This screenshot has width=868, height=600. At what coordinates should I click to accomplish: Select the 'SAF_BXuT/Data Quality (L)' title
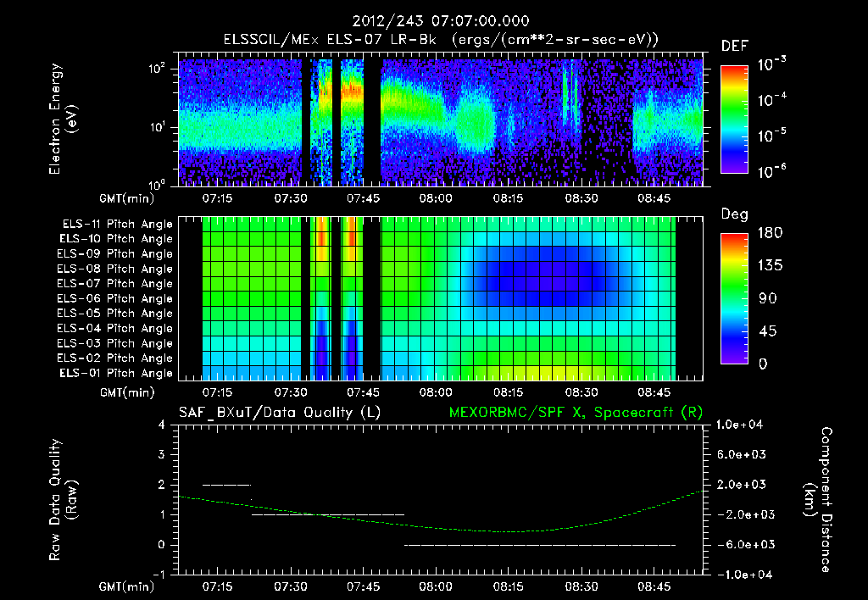(x=280, y=413)
